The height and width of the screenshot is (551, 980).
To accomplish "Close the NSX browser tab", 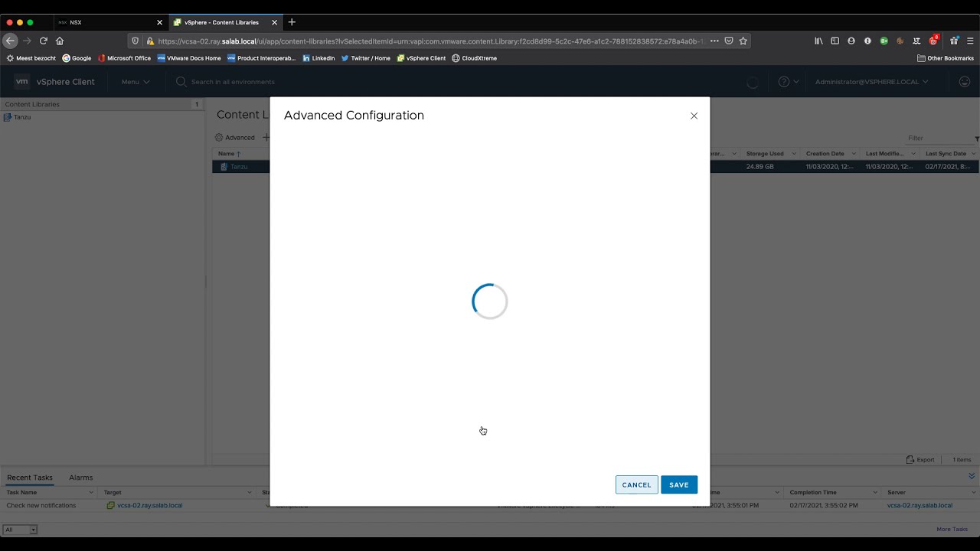I will click(x=159, y=22).
